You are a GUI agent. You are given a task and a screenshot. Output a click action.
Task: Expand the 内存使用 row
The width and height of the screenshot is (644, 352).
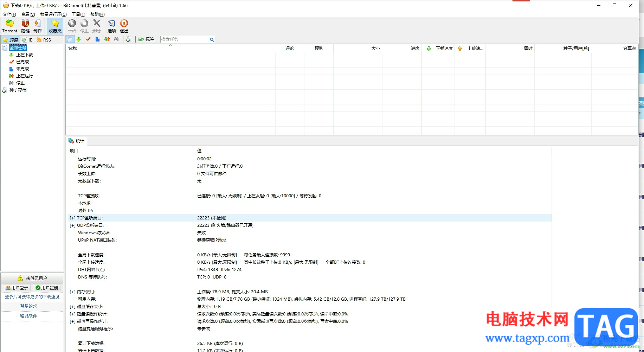(x=72, y=292)
